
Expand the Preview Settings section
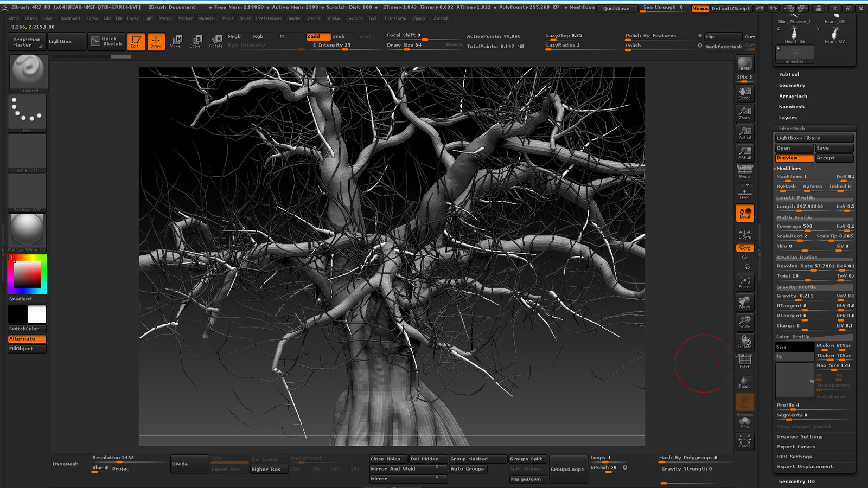tap(800, 437)
